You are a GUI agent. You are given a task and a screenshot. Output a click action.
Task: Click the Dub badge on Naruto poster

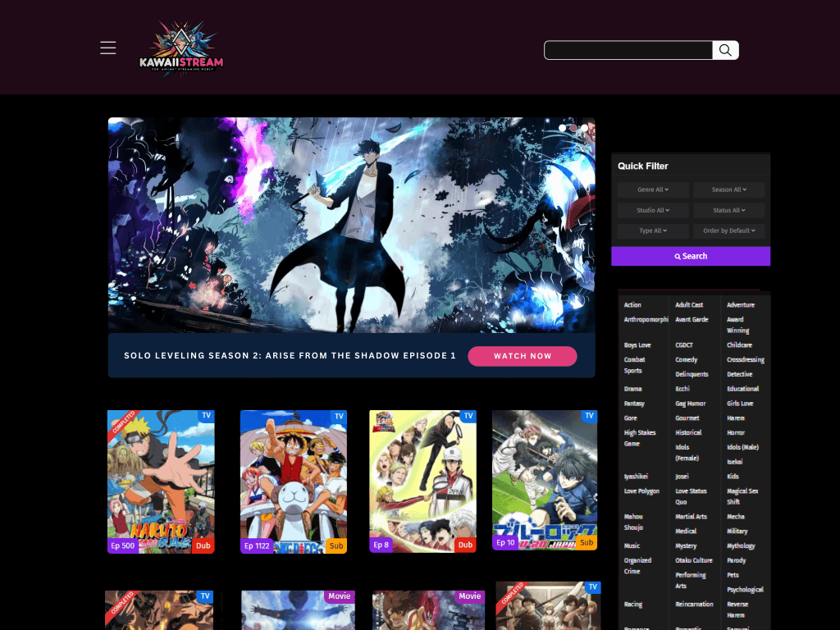point(203,545)
